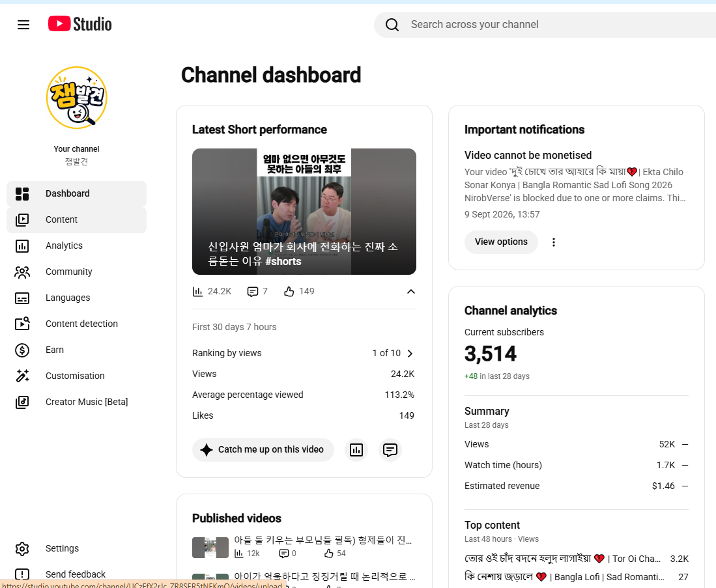This screenshot has height=588, width=716.
Task: Open the Customisation page
Action: (x=77, y=376)
